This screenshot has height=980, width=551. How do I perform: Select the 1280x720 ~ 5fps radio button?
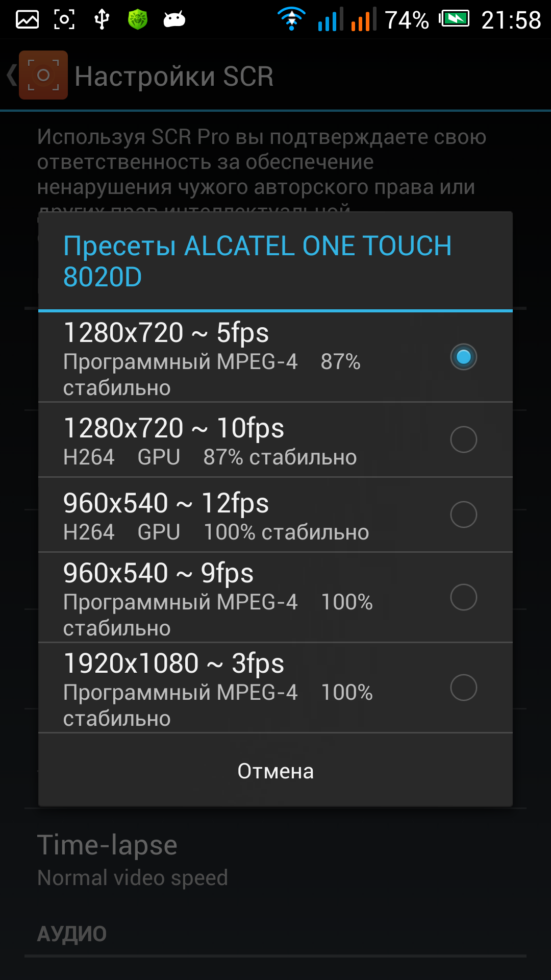point(463,357)
